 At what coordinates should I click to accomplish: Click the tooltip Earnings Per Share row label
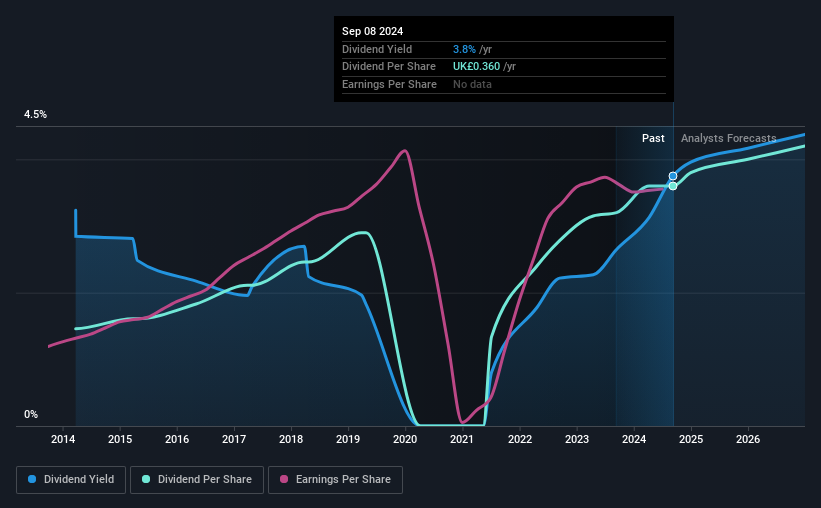click(x=389, y=84)
